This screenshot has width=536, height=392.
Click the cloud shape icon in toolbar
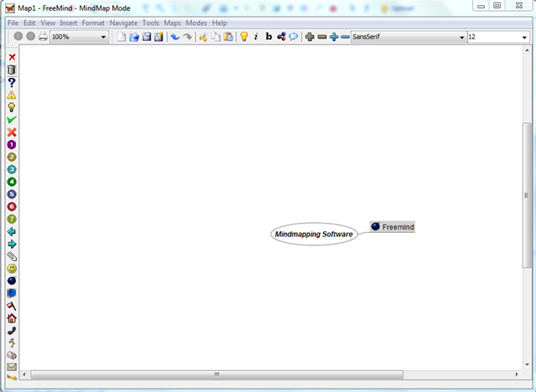(281, 37)
